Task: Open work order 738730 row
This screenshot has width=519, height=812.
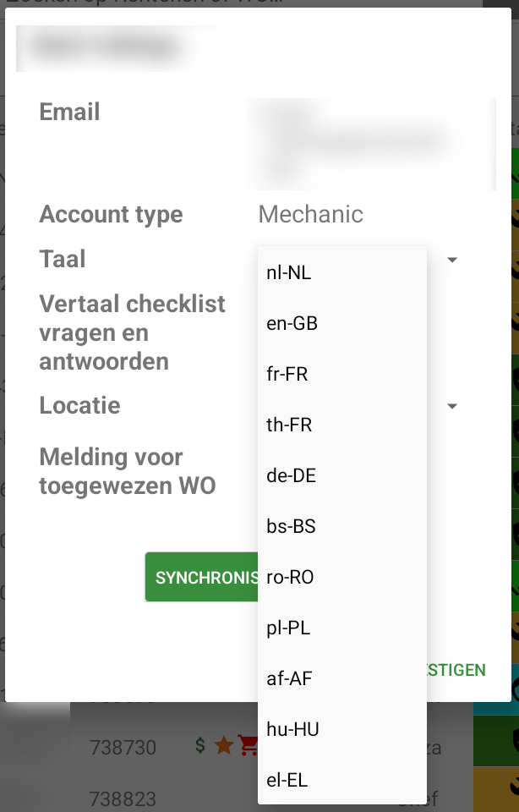Action: point(123,748)
